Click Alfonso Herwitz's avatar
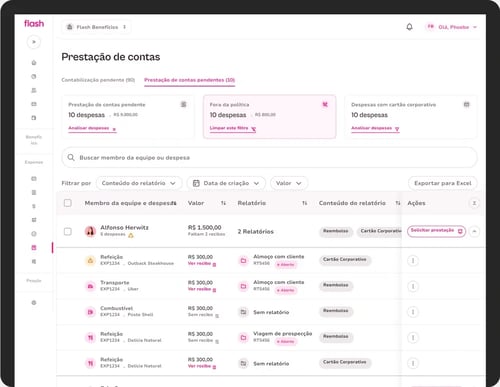This screenshot has width=500, height=387. (90, 231)
